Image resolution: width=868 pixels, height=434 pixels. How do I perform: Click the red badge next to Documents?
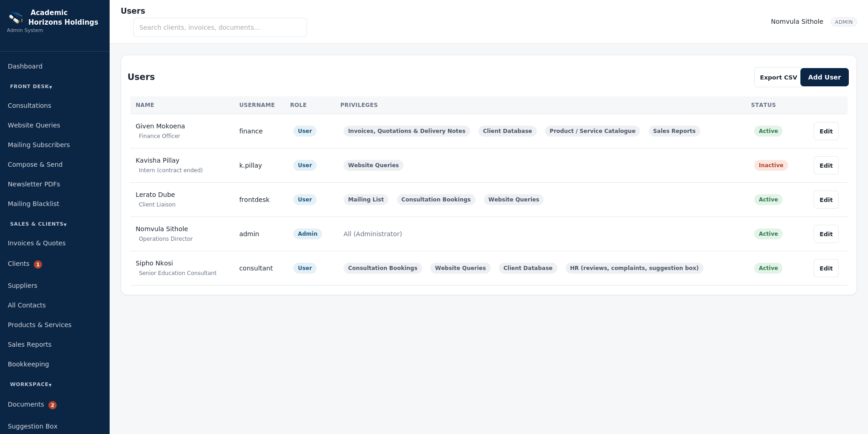click(x=53, y=405)
